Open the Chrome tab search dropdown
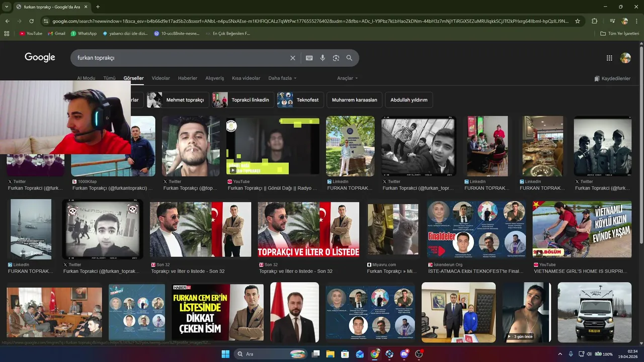 (x=7, y=7)
